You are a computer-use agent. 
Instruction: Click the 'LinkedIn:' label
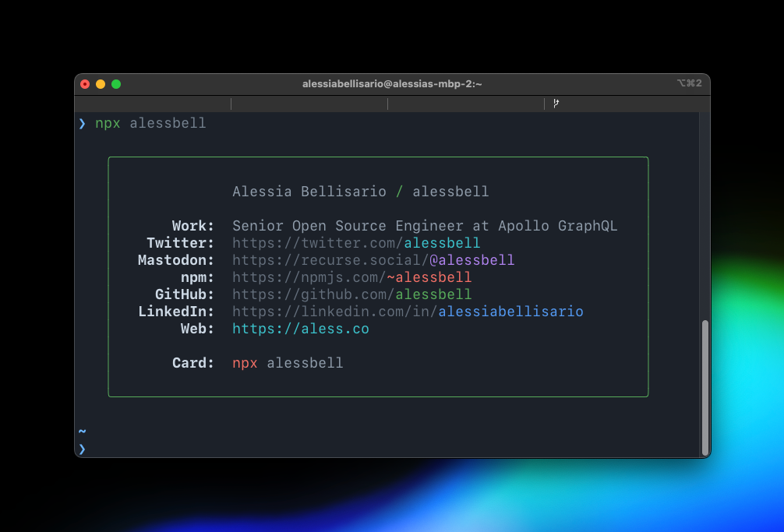tap(176, 312)
